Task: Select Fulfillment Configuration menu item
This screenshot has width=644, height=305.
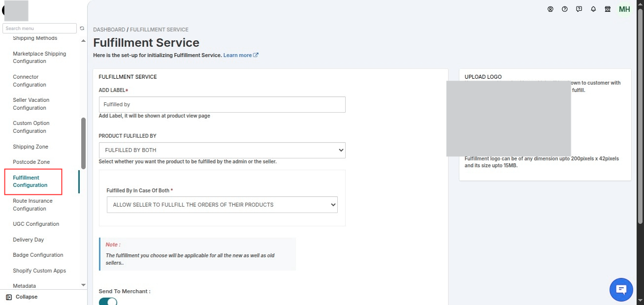Action: tap(30, 182)
